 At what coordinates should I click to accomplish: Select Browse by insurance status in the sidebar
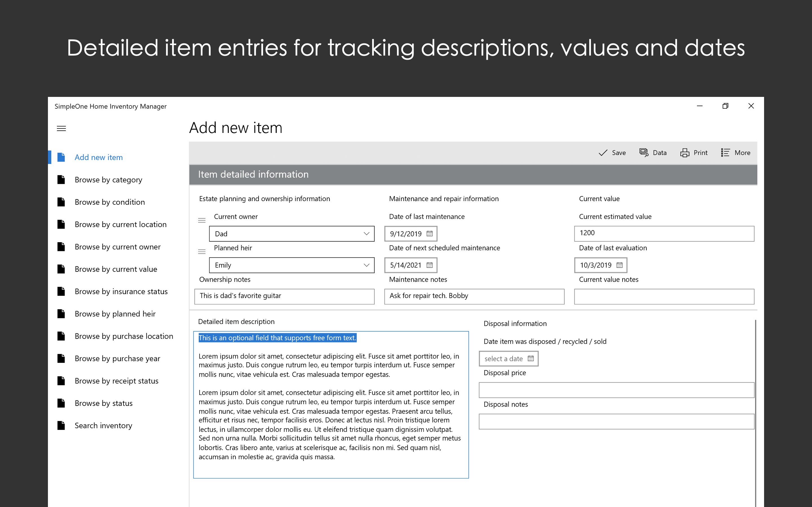coord(121,292)
